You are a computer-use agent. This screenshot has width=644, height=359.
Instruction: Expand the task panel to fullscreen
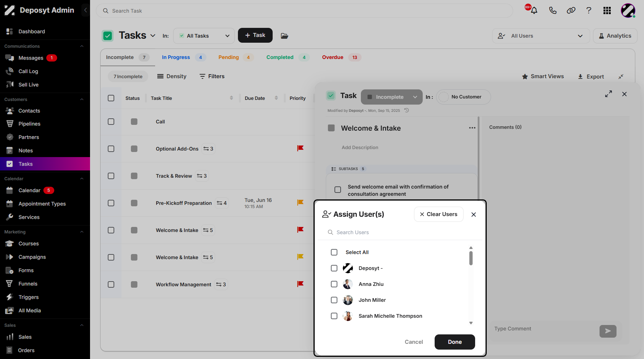pos(609,94)
